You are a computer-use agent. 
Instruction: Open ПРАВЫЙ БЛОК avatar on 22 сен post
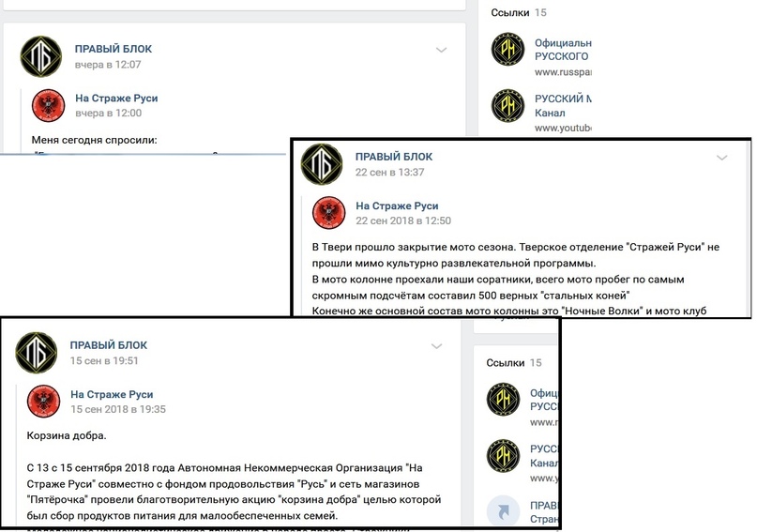pyautogui.click(x=322, y=164)
